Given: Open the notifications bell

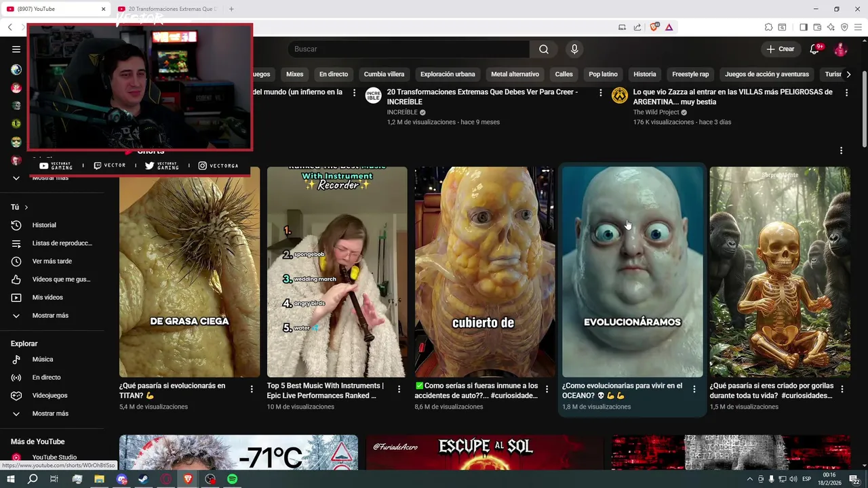Looking at the screenshot, I should pyautogui.click(x=815, y=49).
